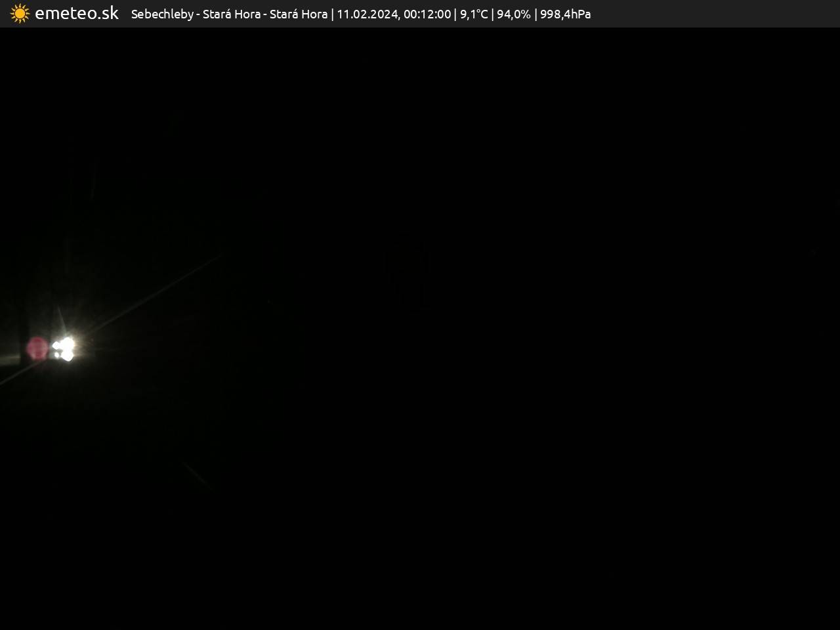840x630 pixels.
Task: Click the red glowing light beside the white light
Action: [x=37, y=348]
